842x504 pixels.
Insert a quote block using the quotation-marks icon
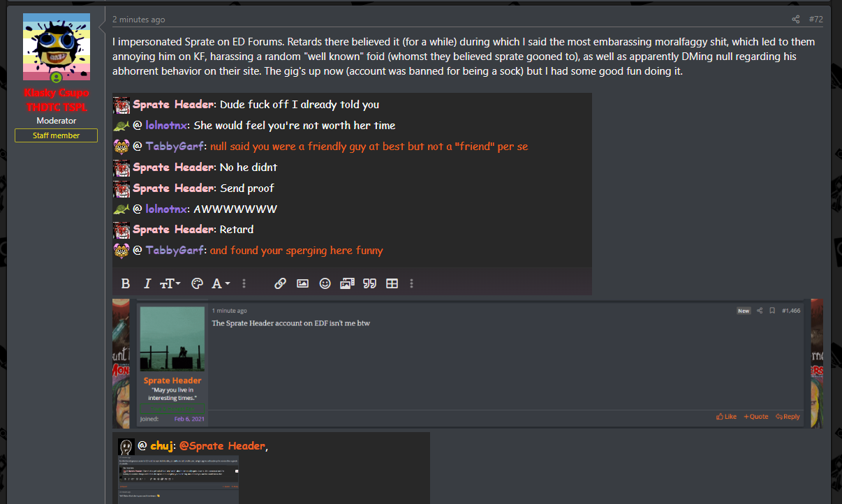[x=370, y=283]
